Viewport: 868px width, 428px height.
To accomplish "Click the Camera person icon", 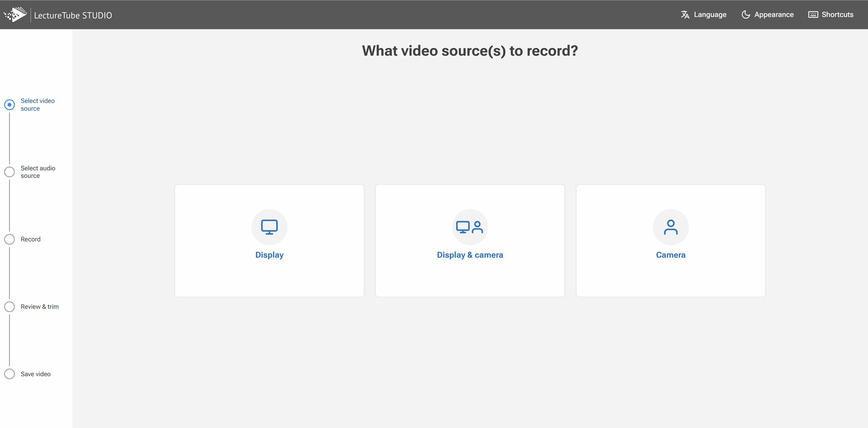I will coord(670,227).
